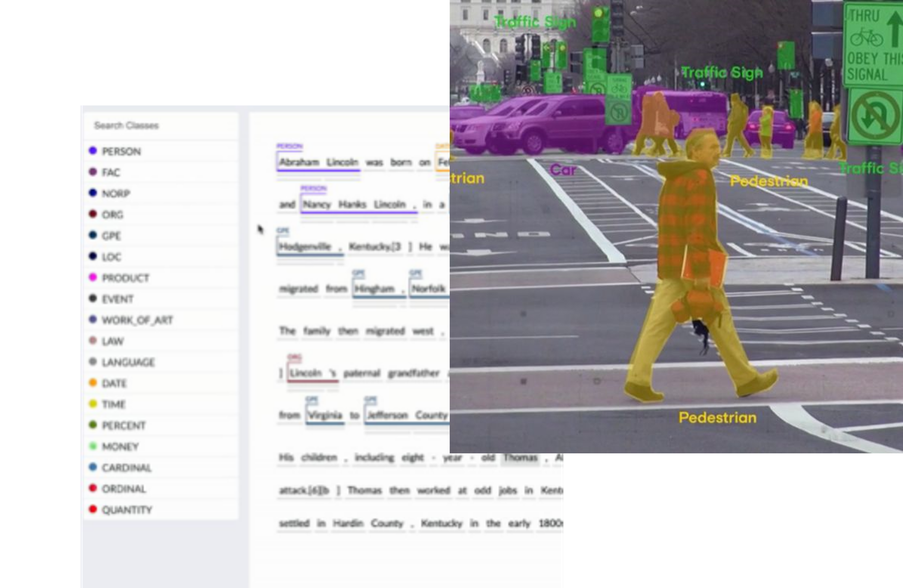The height and width of the screenshot is (588, 903).
Task: Select the 'Hodgenville' GPE annotation
Action: (305, 247)
